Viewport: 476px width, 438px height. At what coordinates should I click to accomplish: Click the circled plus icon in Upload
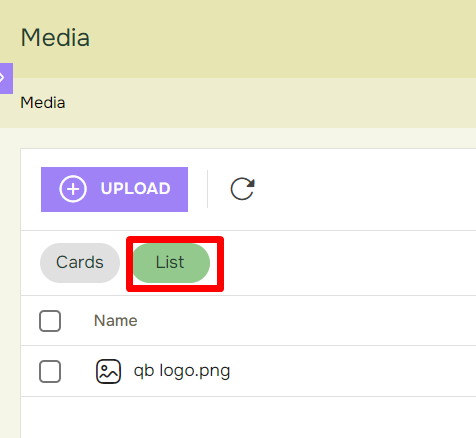[73, 189]
